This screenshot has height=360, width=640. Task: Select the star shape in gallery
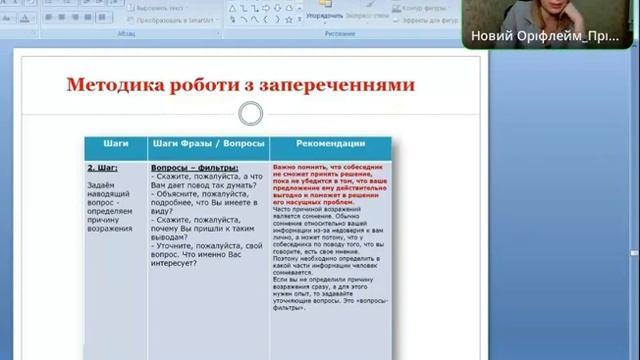pos(289,19)
